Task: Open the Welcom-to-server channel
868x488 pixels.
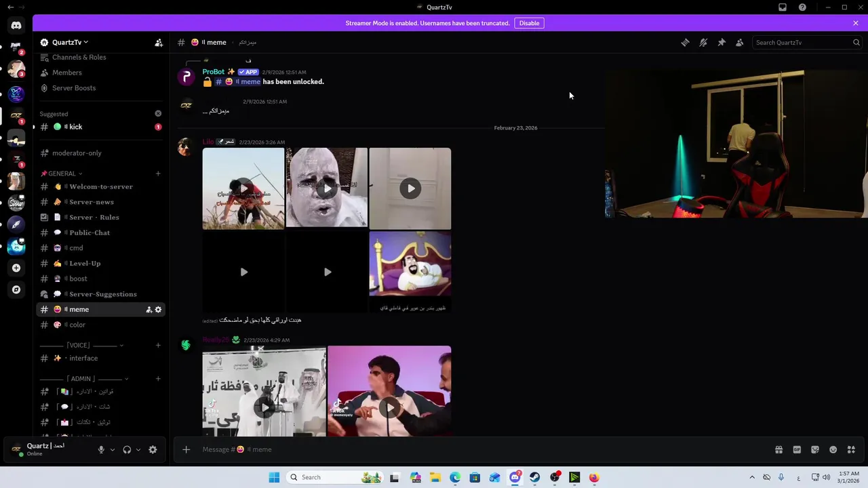Action: coord(102,186)
